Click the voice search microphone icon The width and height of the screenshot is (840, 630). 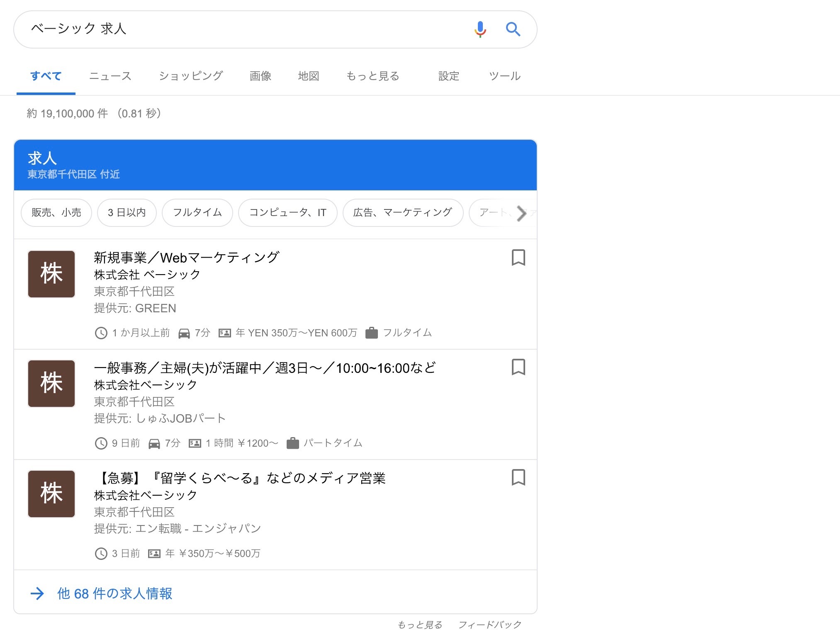coord(480,29)
